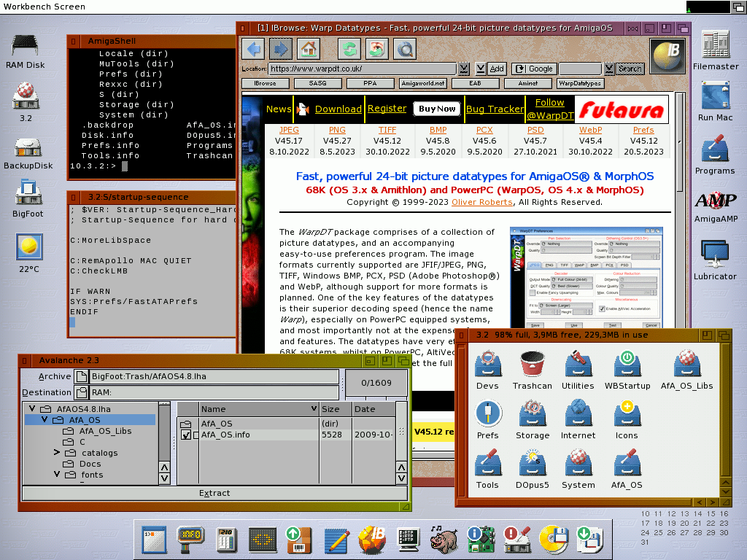Click the SASG bookmark button
747x560 pixels.
[318, 83]
